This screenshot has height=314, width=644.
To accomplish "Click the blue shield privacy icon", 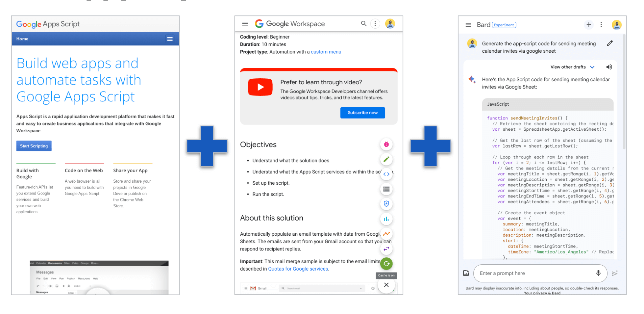I will click(x=386, y=204).
